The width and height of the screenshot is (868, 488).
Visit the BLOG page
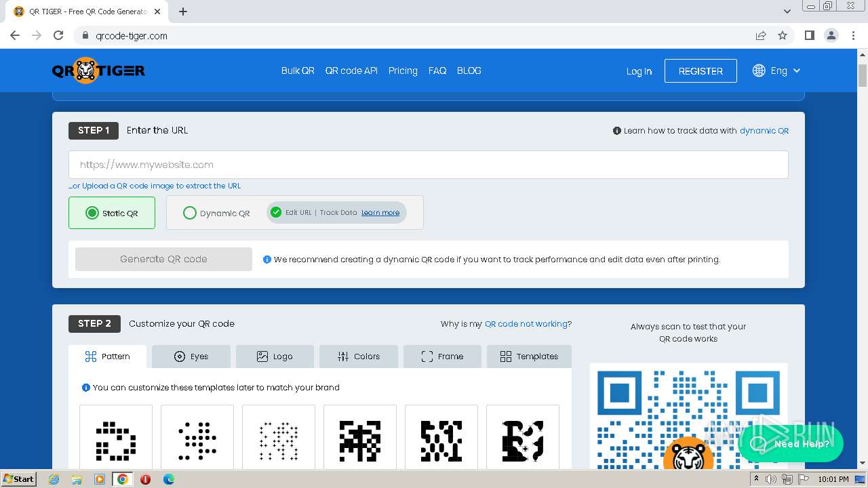(469, 70)
